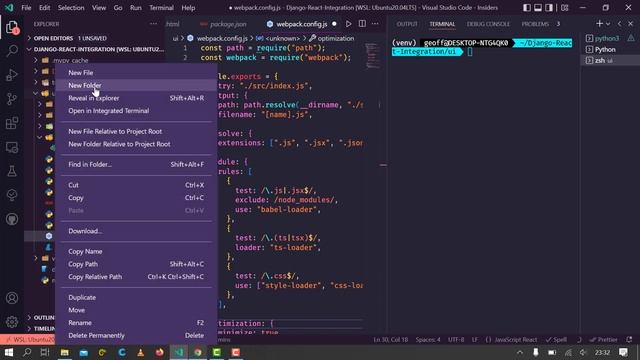Open Firefox from the taskbar

click(160, 352)
